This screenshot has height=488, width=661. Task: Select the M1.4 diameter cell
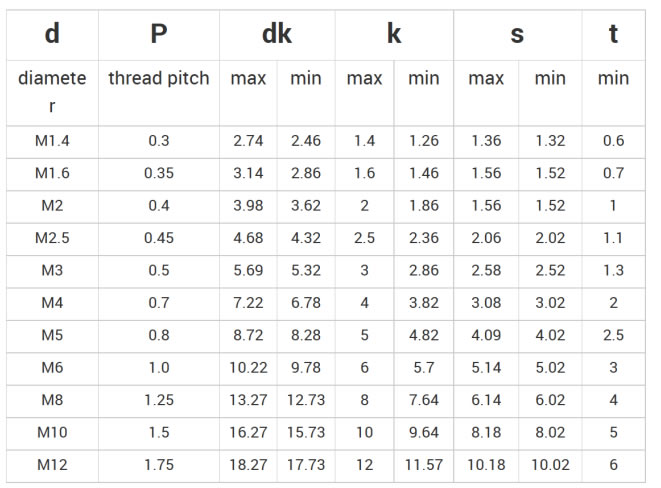point(52,141)
